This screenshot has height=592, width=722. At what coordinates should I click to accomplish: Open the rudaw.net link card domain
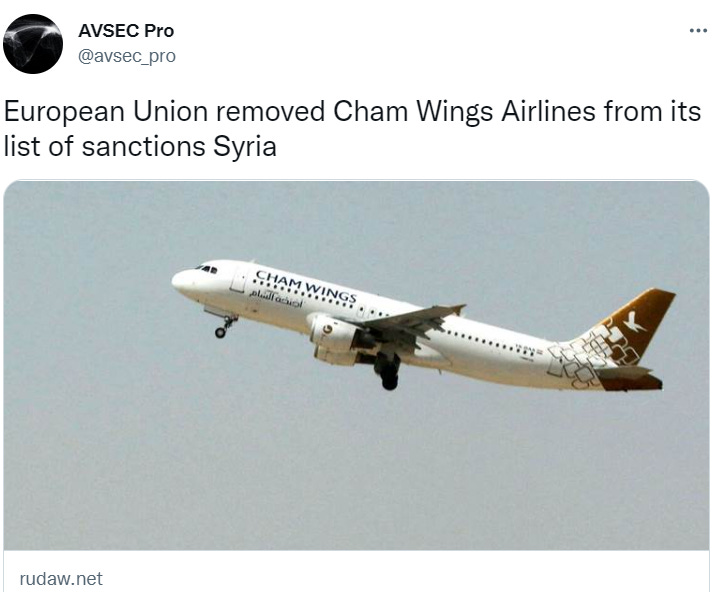(61, 578)
